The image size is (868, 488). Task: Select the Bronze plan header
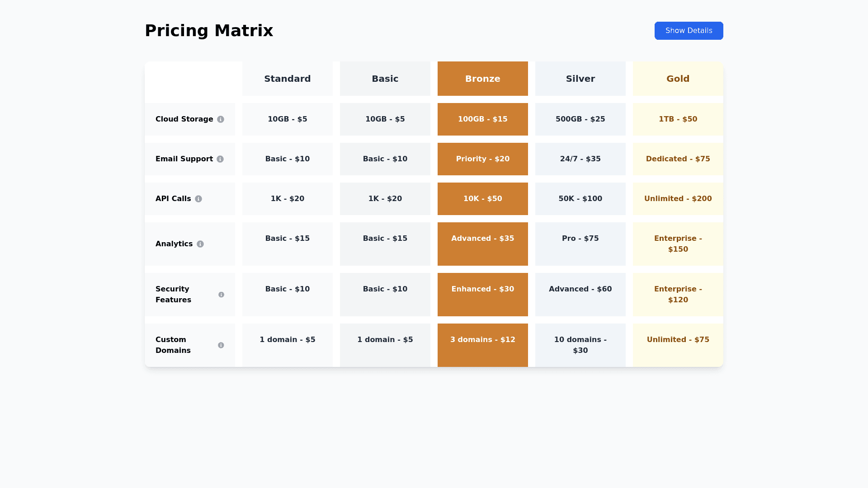pos(482,79)
